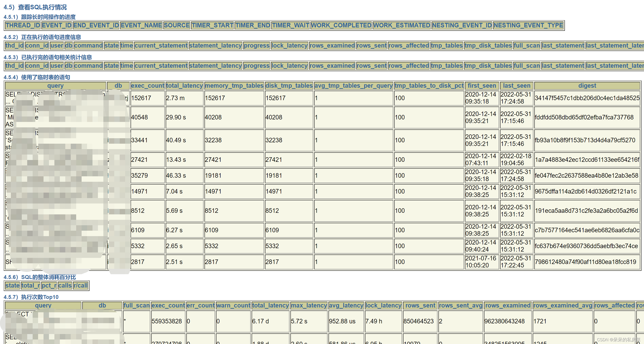This screenshot has width=644, height=344.
Task: Click heading 4.5.3) 已执行完的语句相关统计信息
Action: click(48, 57)
